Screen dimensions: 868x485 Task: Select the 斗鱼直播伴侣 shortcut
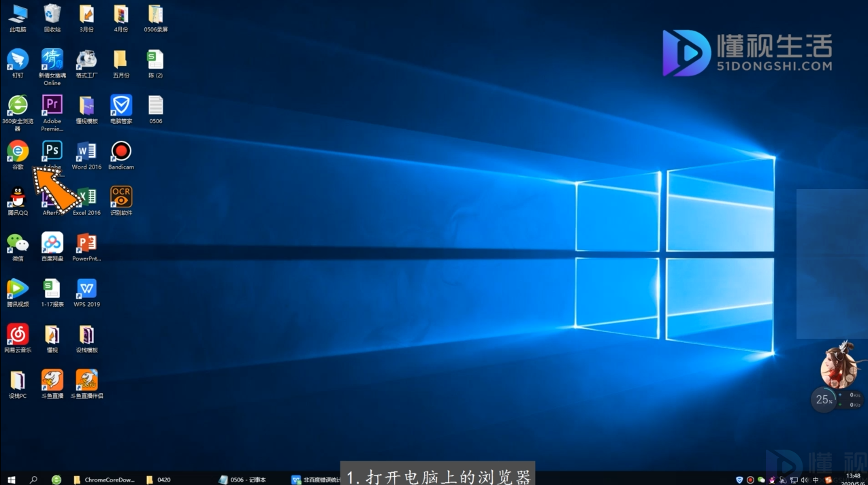pos(86,384)
